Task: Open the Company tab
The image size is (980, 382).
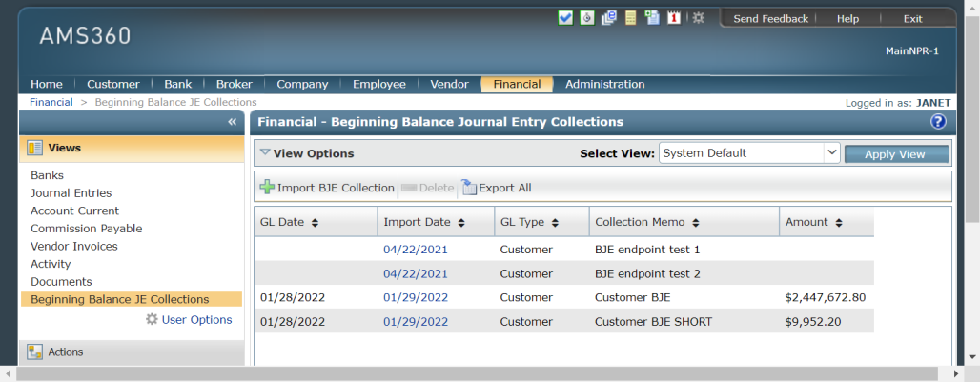Action: pyautogui.click(x=302, y=84)
